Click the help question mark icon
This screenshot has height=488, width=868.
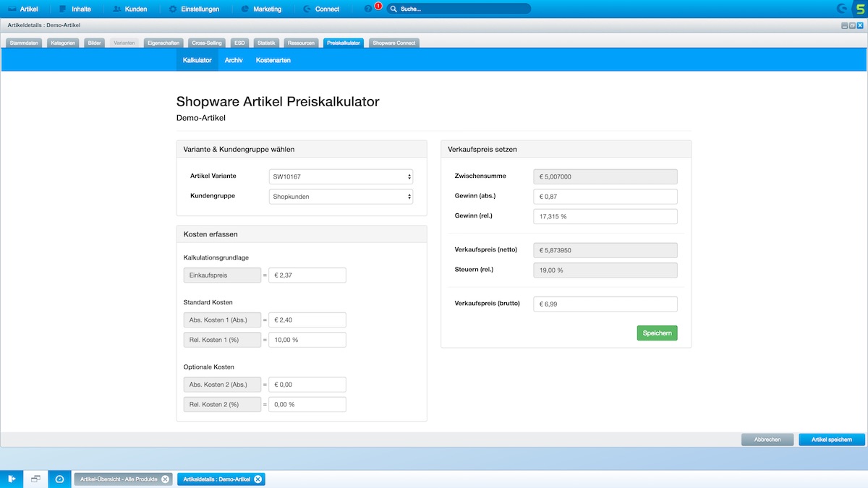[368, 9]
